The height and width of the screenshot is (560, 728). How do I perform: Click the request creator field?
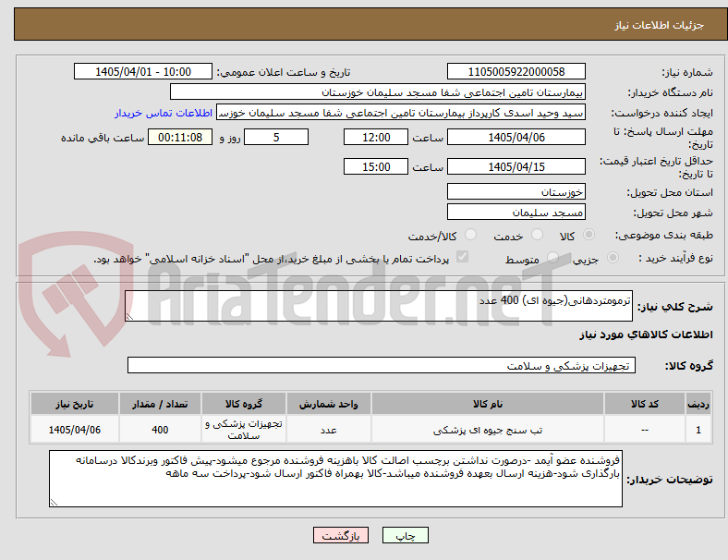click(401, 113)
